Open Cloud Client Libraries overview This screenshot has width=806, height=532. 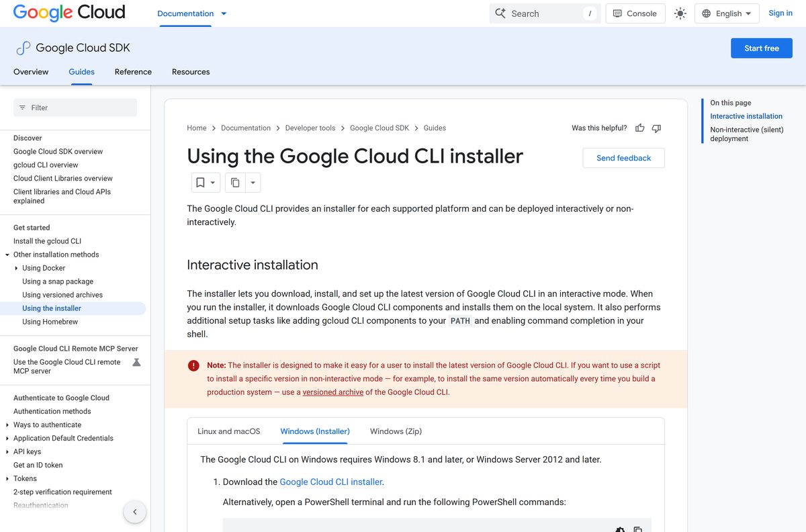63,179
